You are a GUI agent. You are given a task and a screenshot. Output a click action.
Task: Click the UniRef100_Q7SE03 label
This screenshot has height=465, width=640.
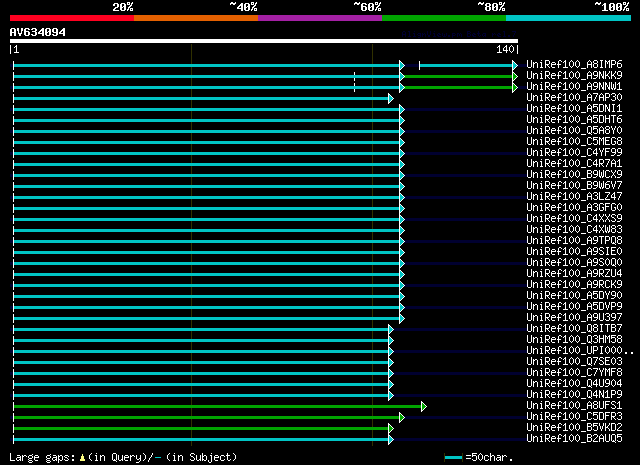tap(574, 362)
